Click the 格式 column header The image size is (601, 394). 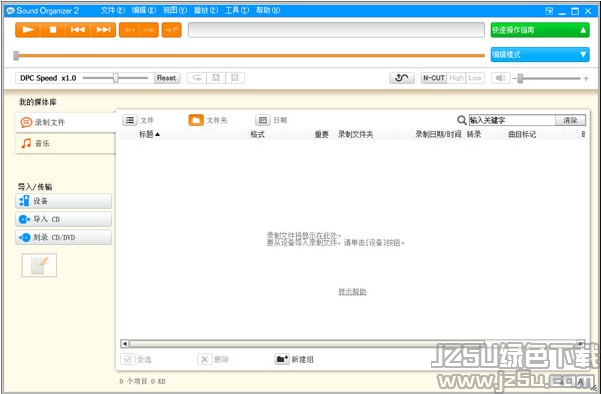pyautogui.click(x=257, y=134)
